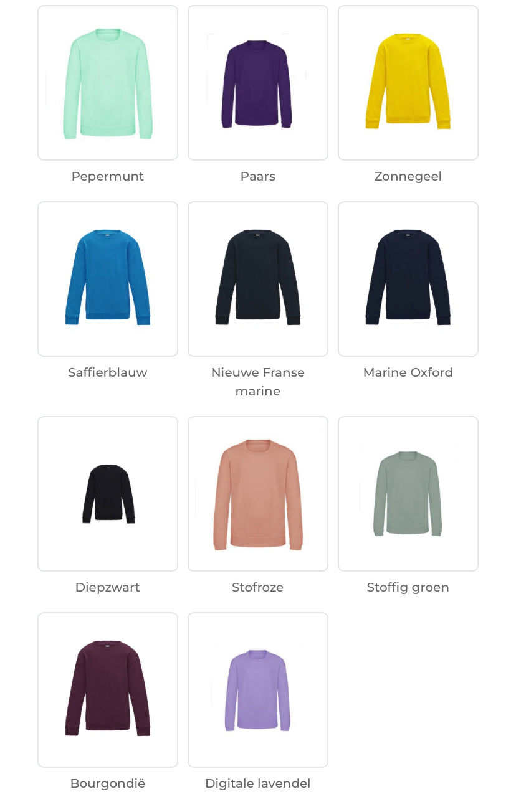The image size is (516, 812).
Task: Select the Pepermunt sweatshirt color swatch
Action: click(x=108, y=83)
